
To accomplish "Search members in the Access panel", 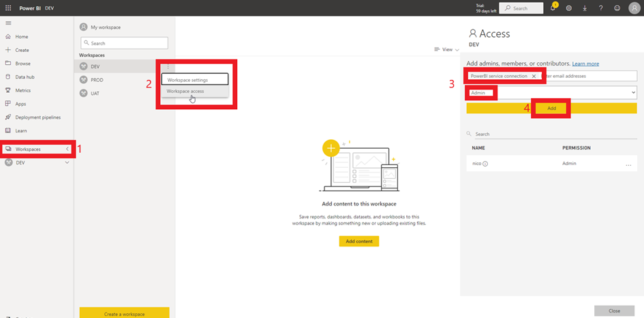I will pyautogui.click(x=551, y=134).
